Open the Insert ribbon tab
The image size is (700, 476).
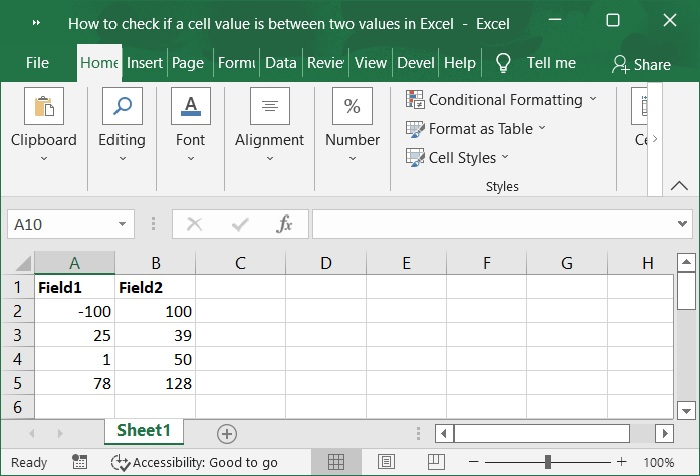click(145, 62)
